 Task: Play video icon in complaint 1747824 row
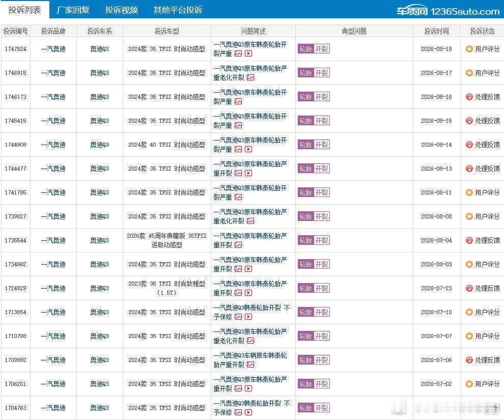248,53
